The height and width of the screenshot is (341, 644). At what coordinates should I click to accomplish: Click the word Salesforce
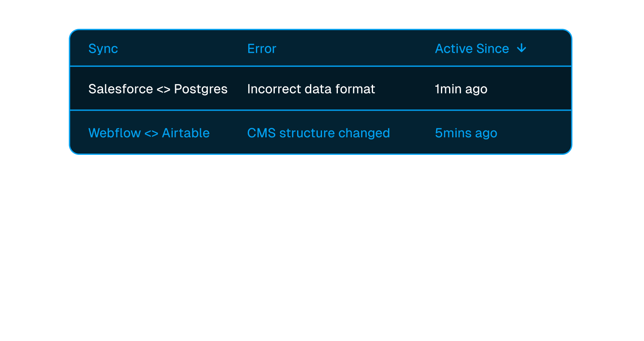pos(121,89)
